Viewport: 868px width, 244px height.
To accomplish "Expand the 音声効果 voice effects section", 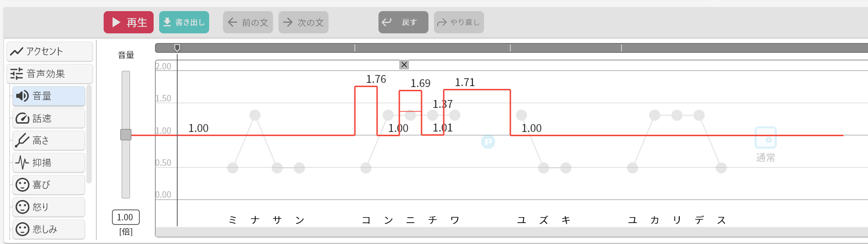I will [x=50, y=74].
